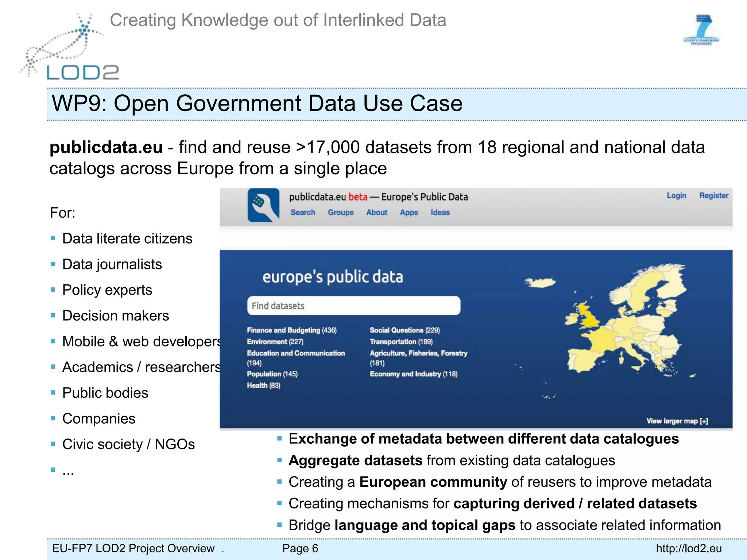Screen dimensions: 747x560
Task: Click 'Policy experts' bullet text
Action: coord(107,290)
